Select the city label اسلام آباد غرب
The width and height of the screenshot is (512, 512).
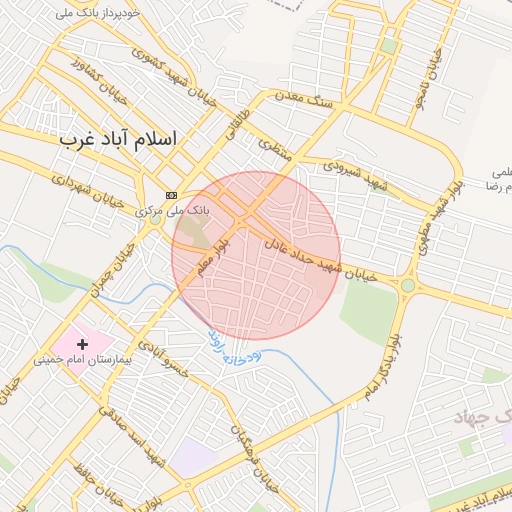click(x=118, y=139)
